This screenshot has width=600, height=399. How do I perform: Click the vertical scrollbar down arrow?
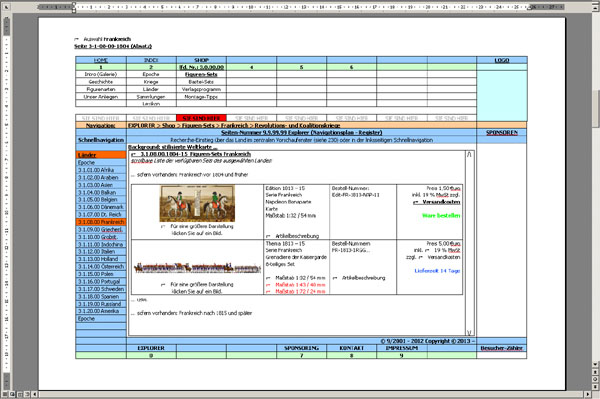(595, 364)
